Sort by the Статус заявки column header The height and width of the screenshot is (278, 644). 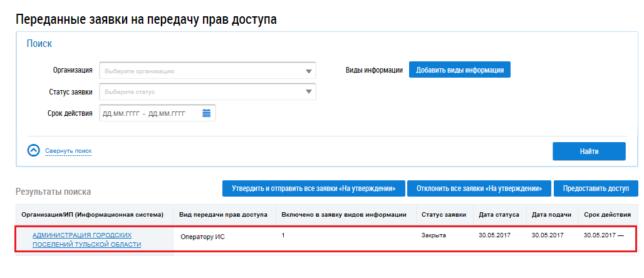click(444, 215)
